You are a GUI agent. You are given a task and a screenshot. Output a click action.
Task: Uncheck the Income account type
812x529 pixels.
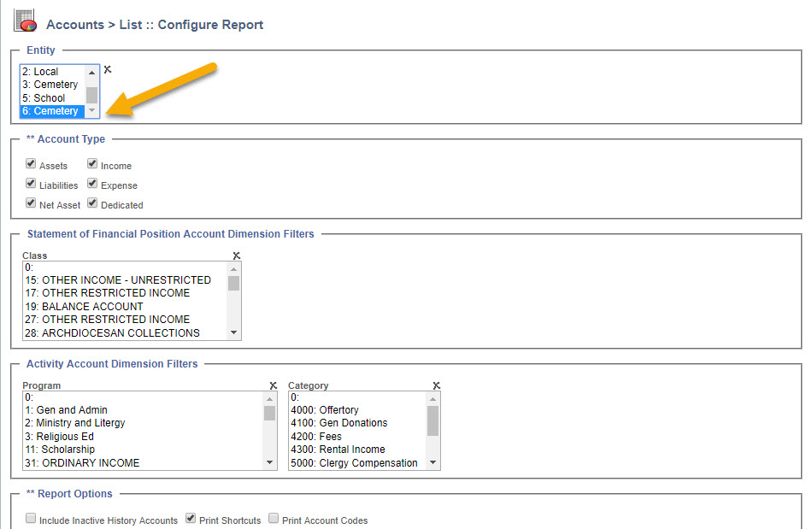(92, 163)
